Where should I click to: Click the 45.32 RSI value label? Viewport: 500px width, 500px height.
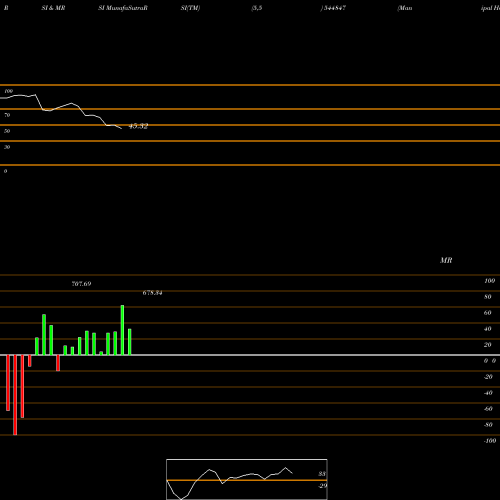click(x=138, y=126)
